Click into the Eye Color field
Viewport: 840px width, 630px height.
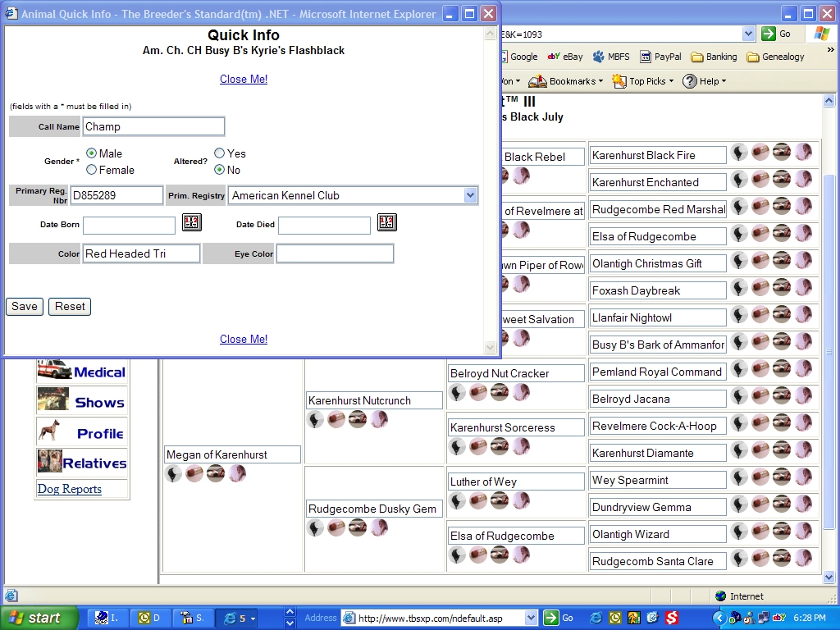pyautogui.click(x=335, y=254)
